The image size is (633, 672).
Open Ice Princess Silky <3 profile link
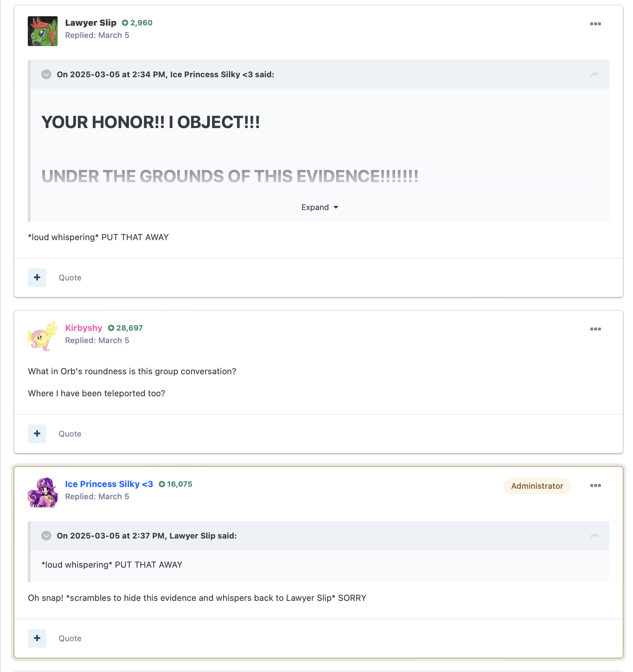(x=109, y=484)
